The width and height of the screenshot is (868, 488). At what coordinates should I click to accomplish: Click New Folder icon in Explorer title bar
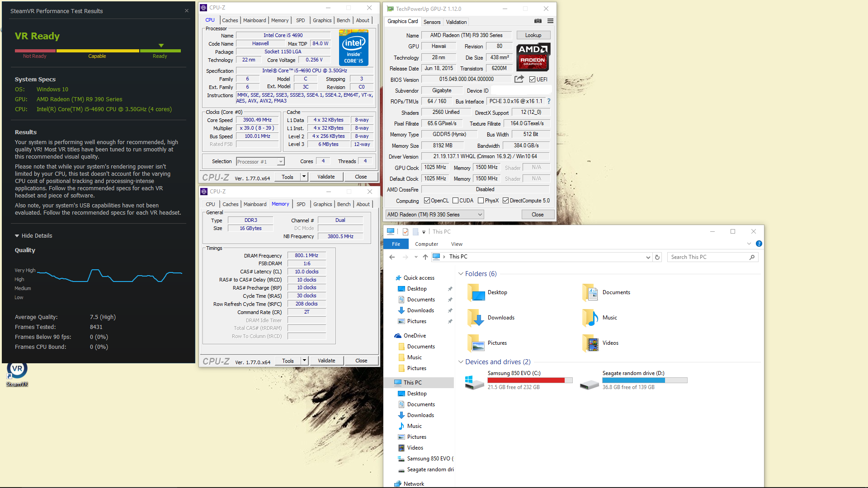tap(415, 232)
